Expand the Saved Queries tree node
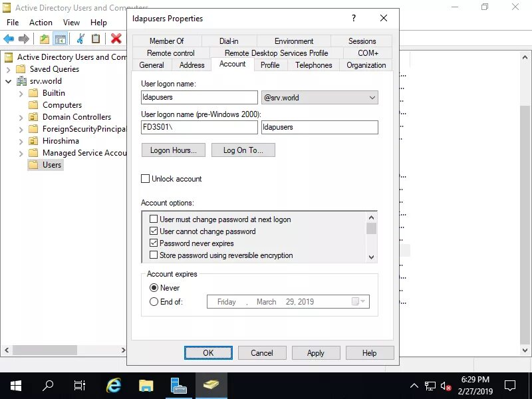Screen dimensions: 532x399 pos(9,70)
